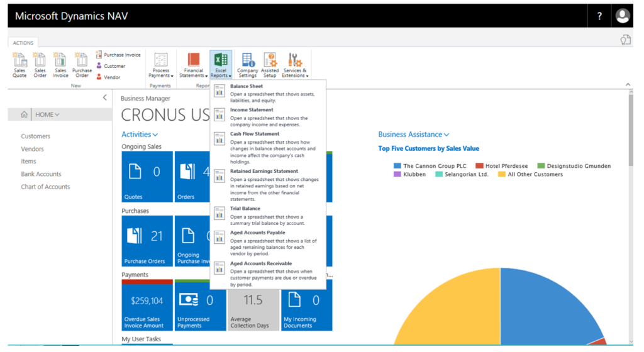The height and width of the screenshot is (352, 644).
Task: Expand the Activities dropdown
Action: tap(140, 134)
